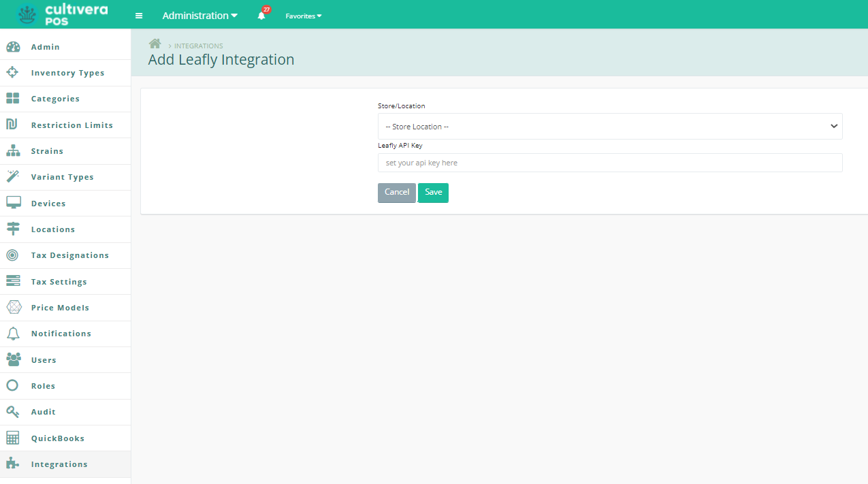Click the Strains hierarchy icon
The image size is (868, 484).
[13, 151]
